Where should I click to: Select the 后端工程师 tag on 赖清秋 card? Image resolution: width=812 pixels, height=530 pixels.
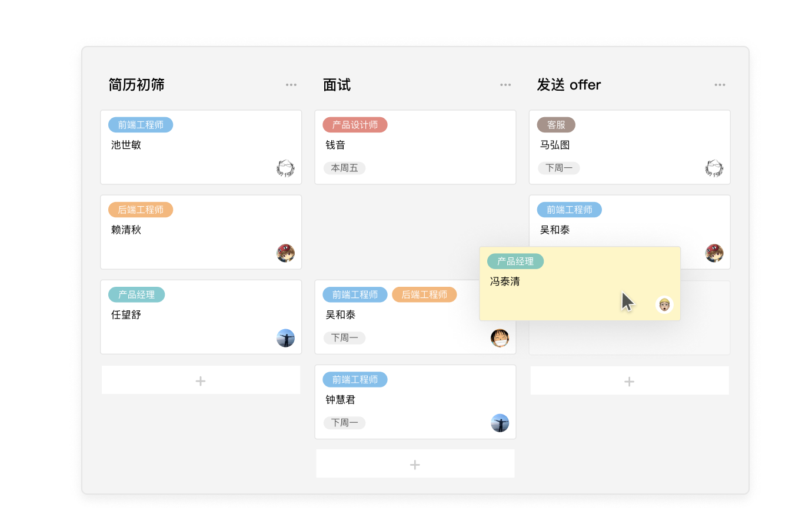click(141, 210)
